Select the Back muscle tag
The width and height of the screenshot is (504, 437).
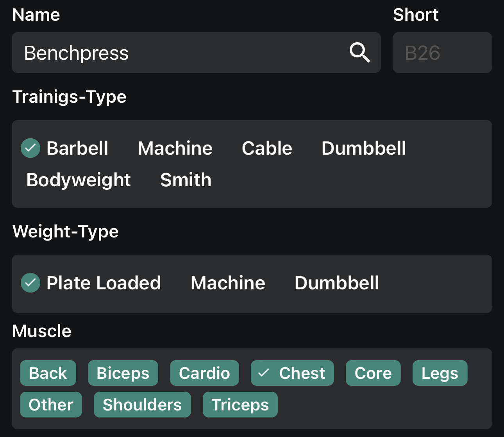[48, 373]
